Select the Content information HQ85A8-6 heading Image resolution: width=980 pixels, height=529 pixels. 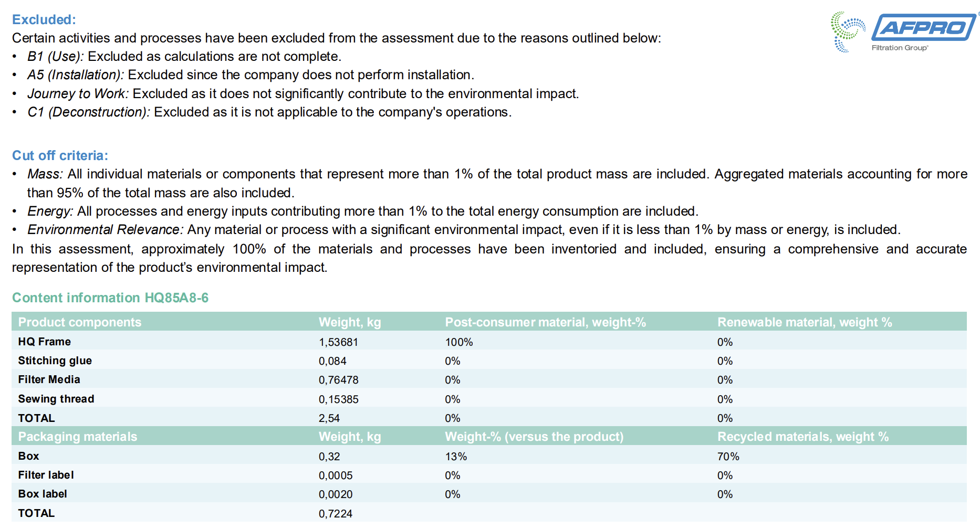[x=110, y=298]
